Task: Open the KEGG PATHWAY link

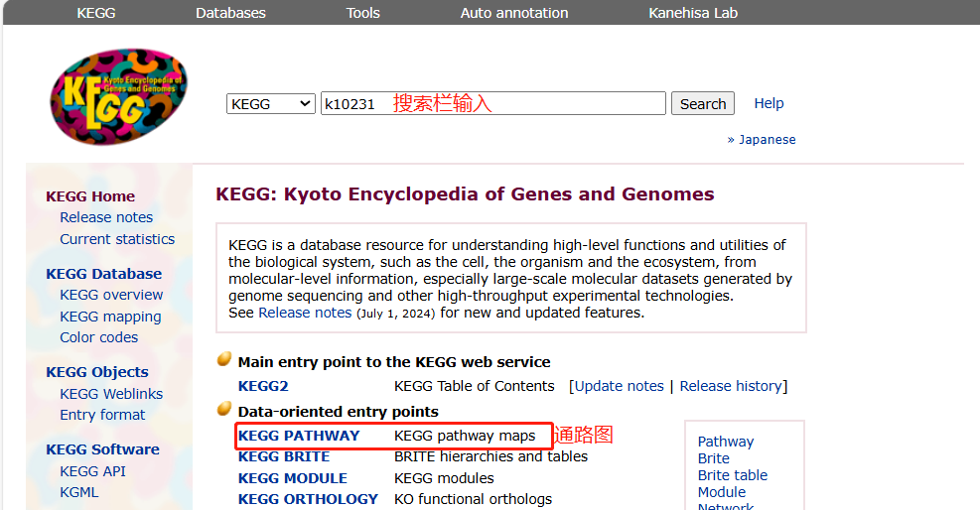Action: click(299, 436)
